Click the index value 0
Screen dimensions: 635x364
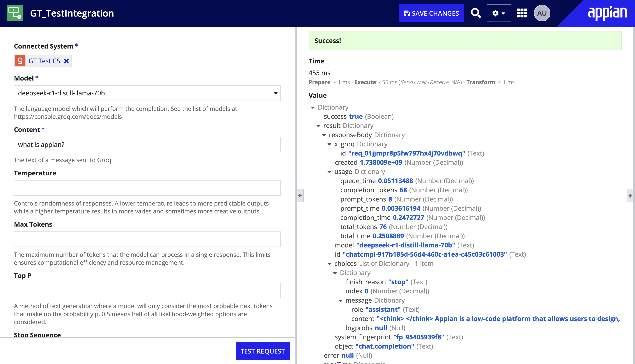(366, 291)
